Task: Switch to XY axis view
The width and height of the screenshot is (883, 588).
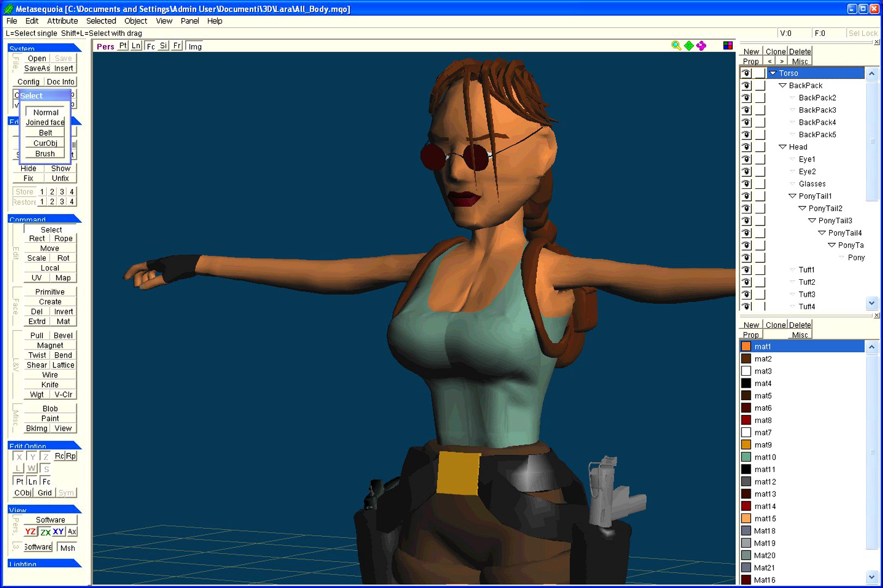Action: [x=58, y=531]
